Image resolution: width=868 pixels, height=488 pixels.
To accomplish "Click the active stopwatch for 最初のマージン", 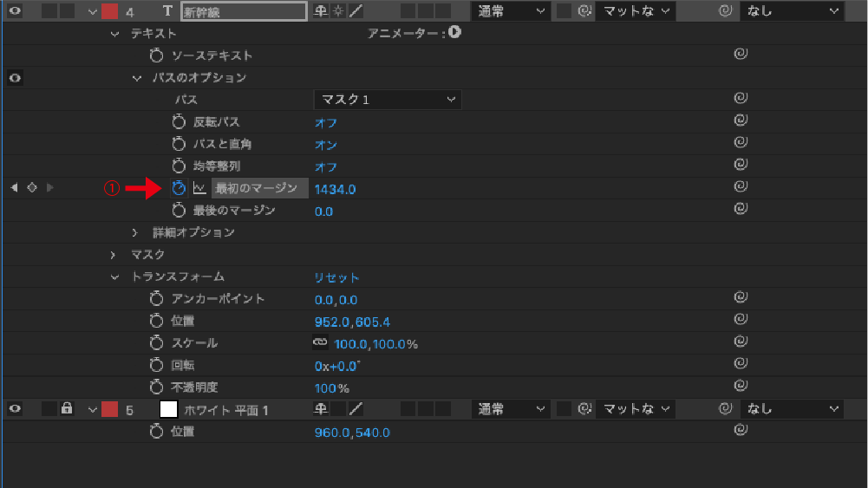I will (179, 188).
